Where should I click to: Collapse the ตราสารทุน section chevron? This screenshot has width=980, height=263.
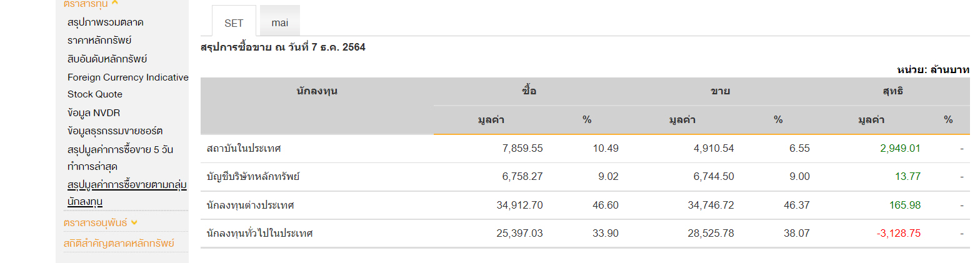point(114,3)
